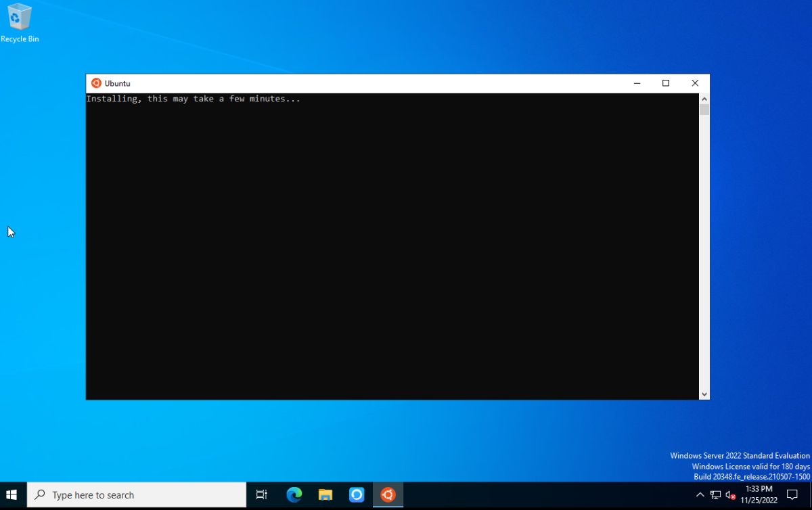Open the Recycle Bin on the desktop
Viewport: 812px width, 510px height.
tap(20, 20)
